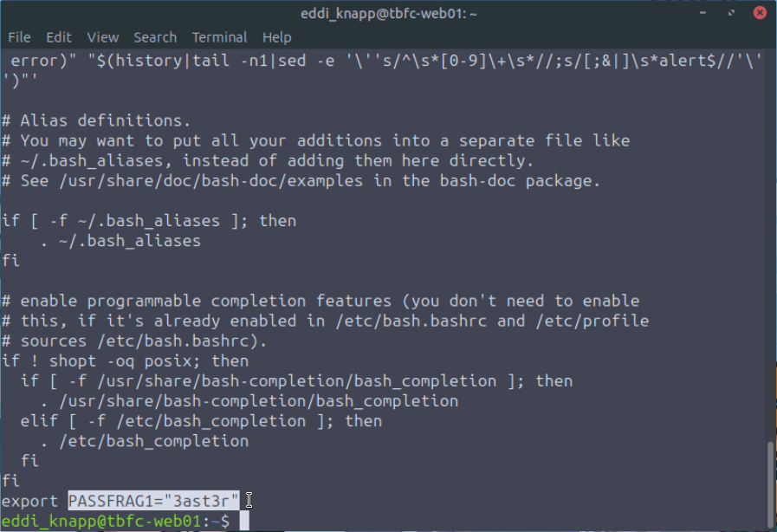Open the Help menu
This screenshot has width=777, height=532.
point(276,37)
